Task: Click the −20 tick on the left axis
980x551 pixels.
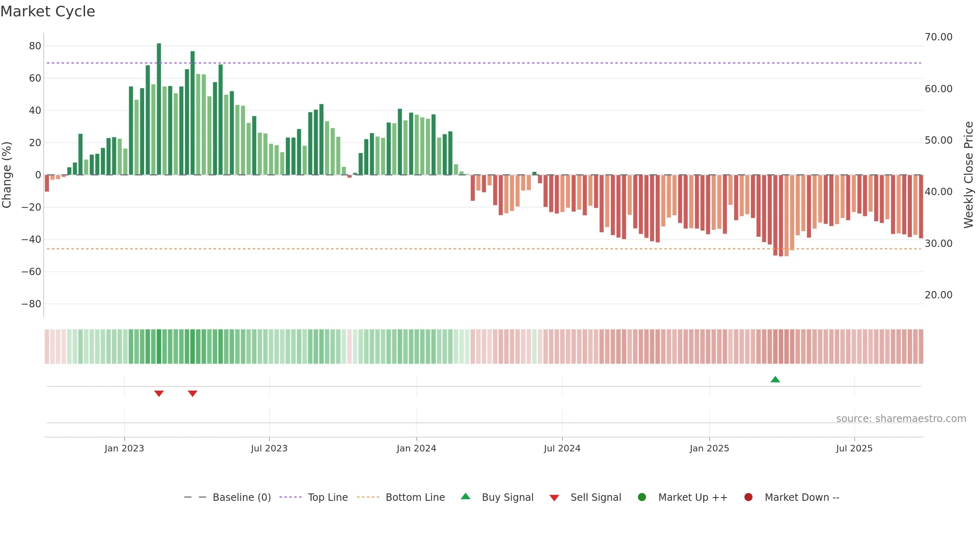Action: (x=31, y=207)
